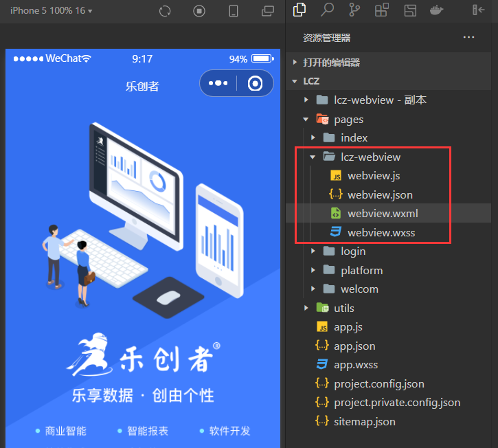Tap the mini program menu dots button
The height and width of the screenshot is (448, 498).
click(218, 83)
